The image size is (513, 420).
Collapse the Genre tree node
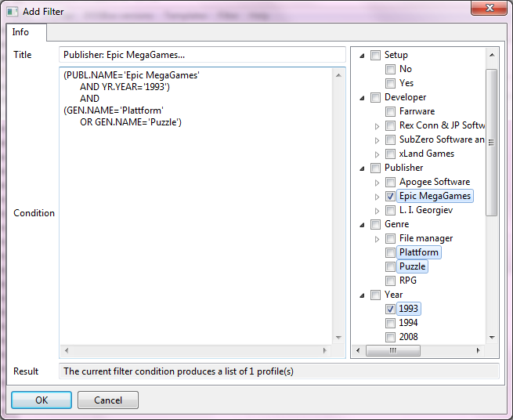362,225
